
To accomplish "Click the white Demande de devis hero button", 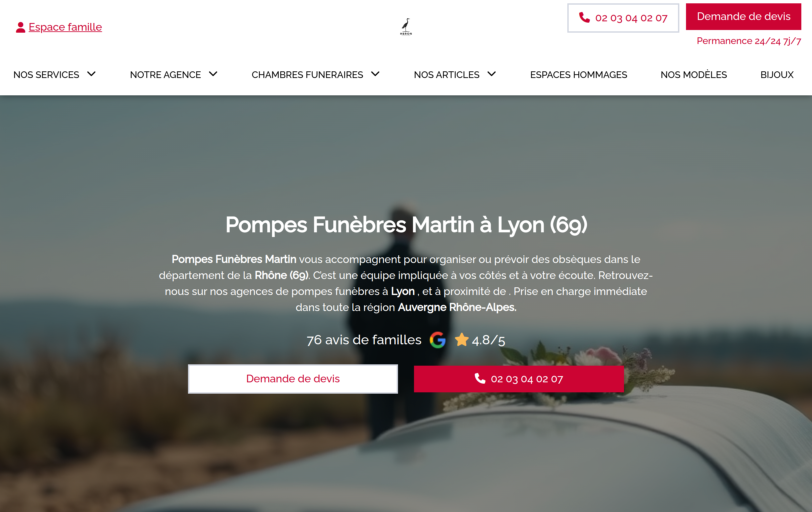I will [293, 379].
